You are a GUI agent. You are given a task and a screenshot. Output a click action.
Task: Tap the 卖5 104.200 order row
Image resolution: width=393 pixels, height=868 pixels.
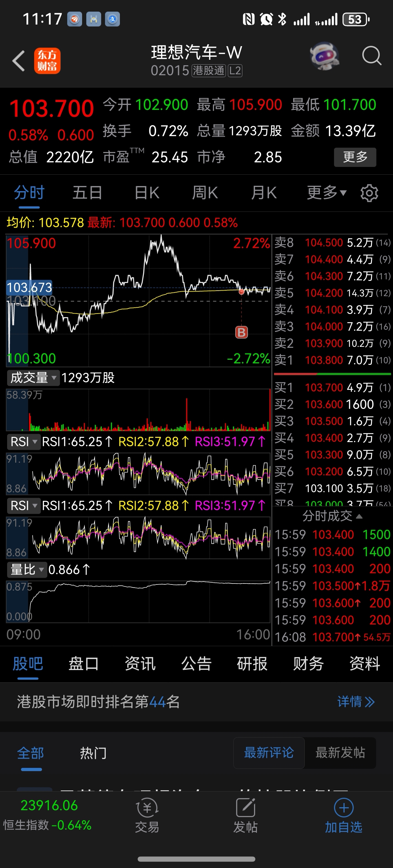coord(332,293)
